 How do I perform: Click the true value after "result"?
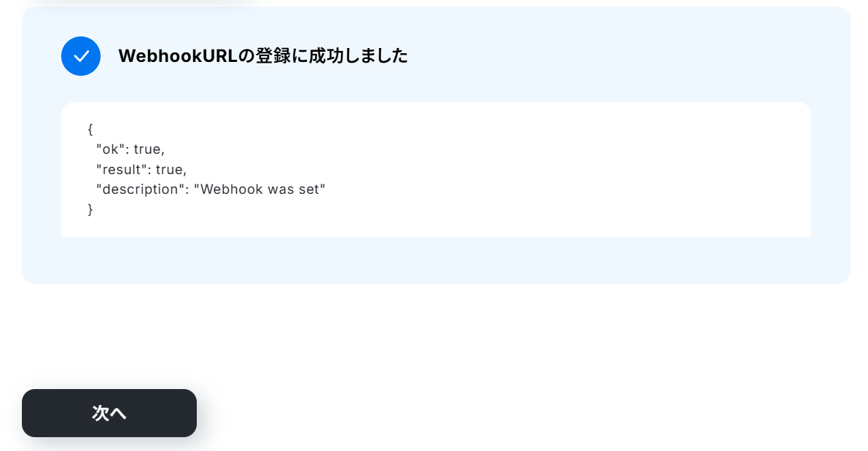(x=169, y=169)
